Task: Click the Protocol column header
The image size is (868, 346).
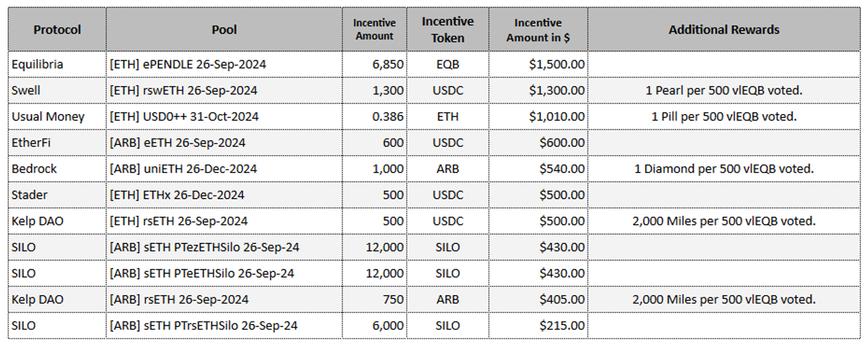Action: tap(57, 30)
